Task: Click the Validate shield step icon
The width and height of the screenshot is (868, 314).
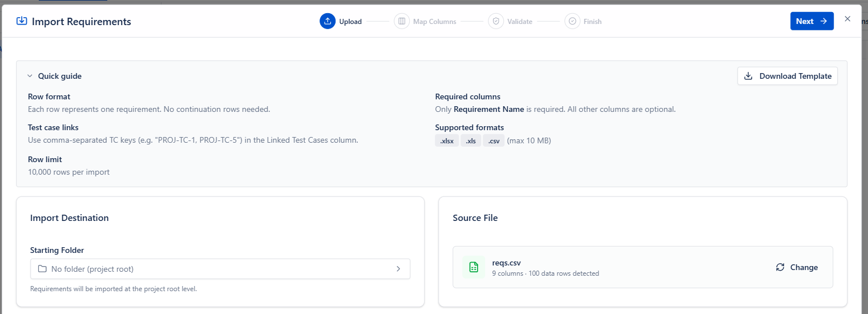Action: pyautogui.click(x=496, y=21)
